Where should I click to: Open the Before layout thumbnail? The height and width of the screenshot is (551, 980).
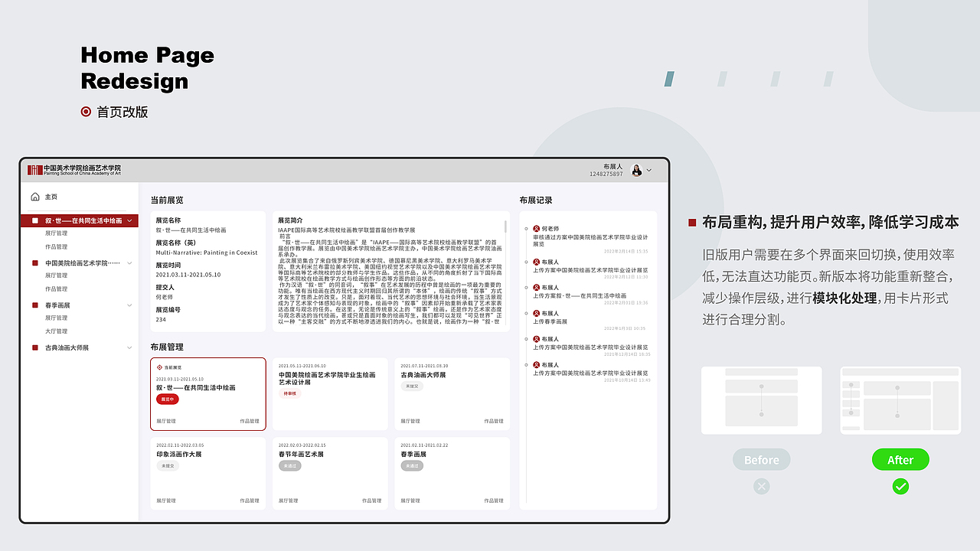pos(762,400)
